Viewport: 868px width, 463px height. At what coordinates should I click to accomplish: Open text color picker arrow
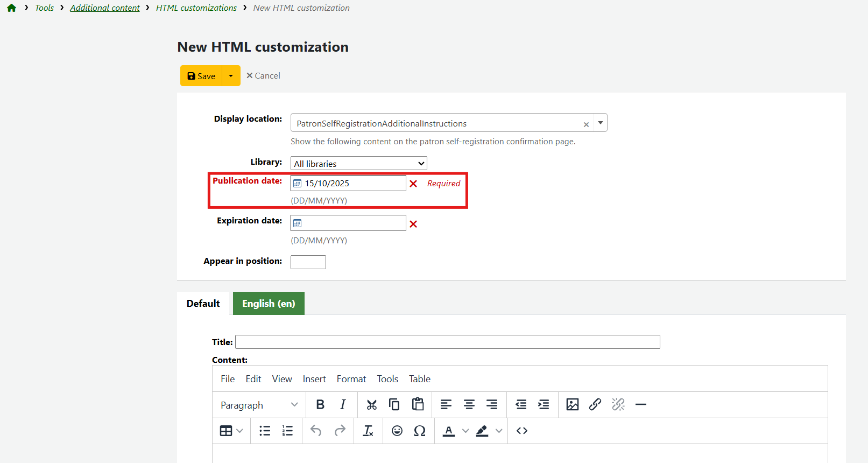pos(465,431)
